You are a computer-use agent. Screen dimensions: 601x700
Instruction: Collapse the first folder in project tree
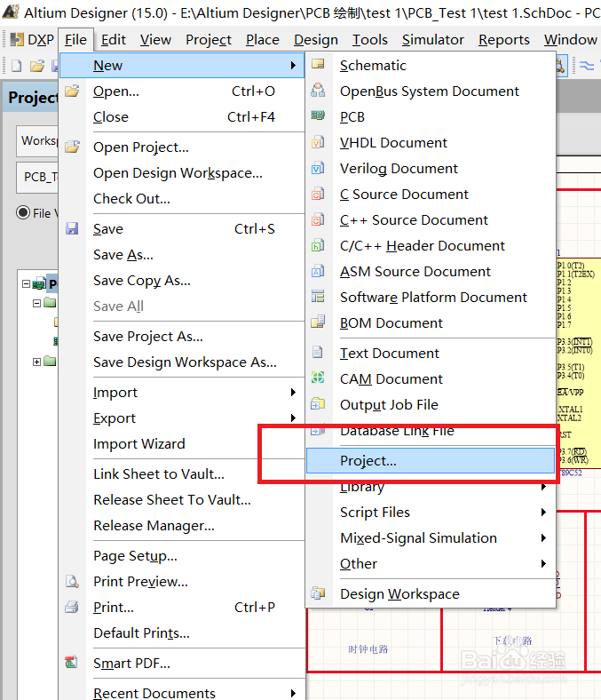(x=36, y=304)
